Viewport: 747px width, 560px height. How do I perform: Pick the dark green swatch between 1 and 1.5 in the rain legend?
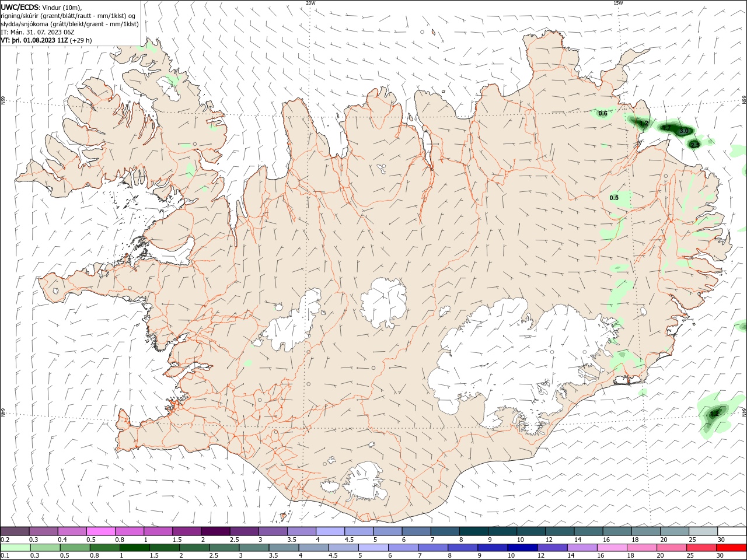pyautogui.click(x=134, y=548)
